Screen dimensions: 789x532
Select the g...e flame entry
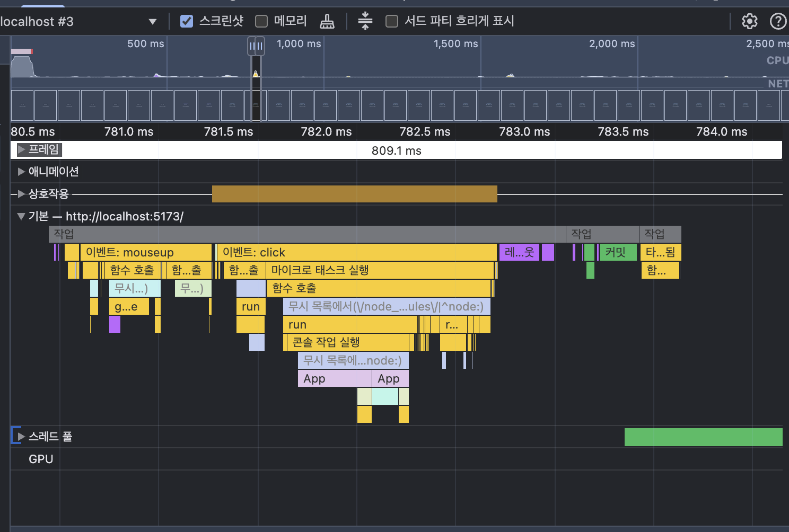pyautogui.click(x=129, y=306)
